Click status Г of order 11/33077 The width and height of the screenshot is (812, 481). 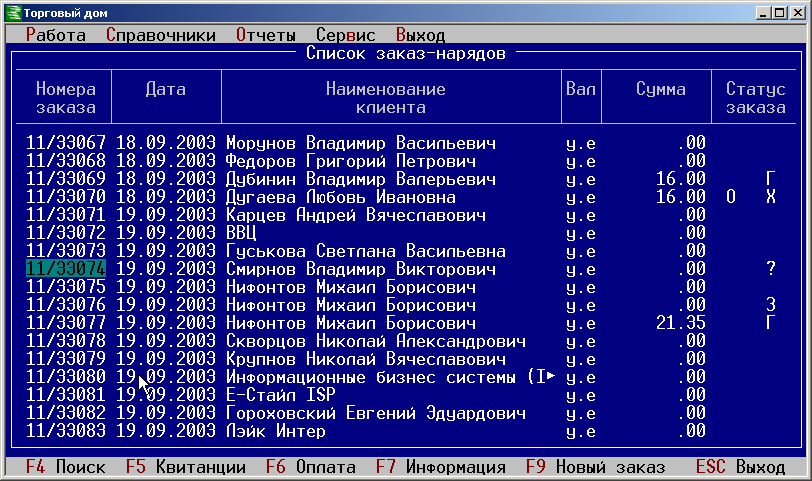point(771,323)
